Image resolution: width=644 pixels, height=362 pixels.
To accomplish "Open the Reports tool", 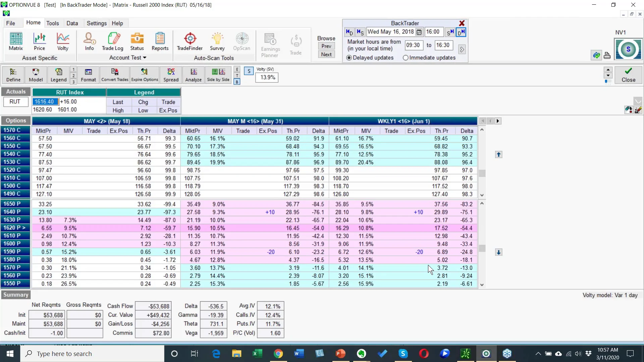I will click(x=160, y=42).
